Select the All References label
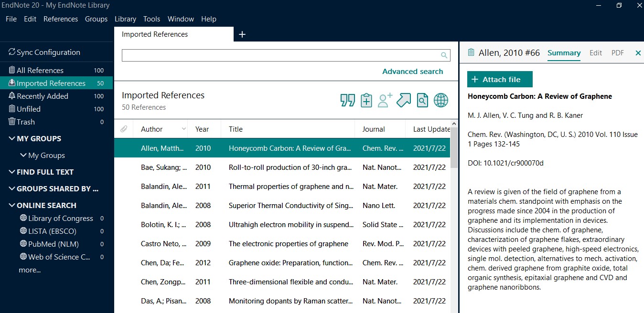The image size is (644, 313). 40,70
